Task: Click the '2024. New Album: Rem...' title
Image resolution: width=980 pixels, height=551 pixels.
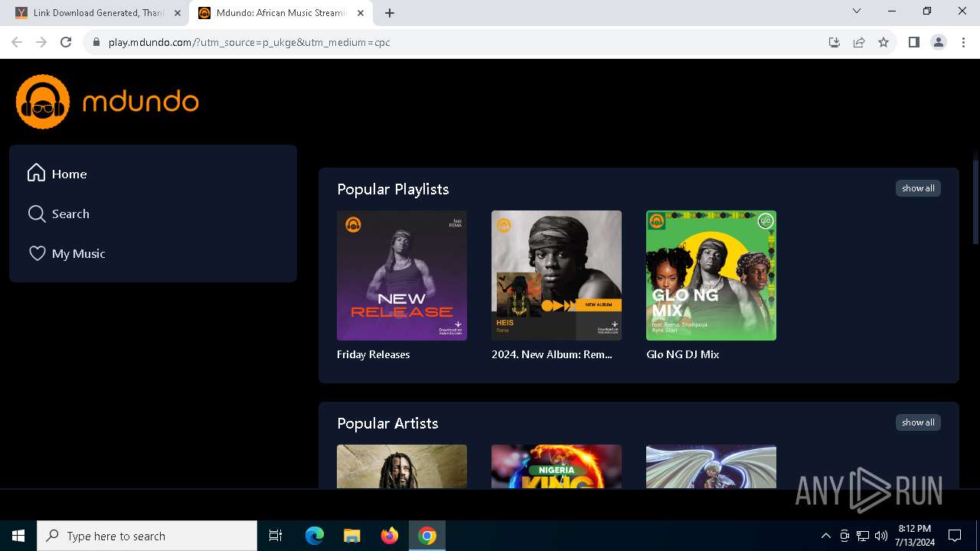Action: point(552,354)
